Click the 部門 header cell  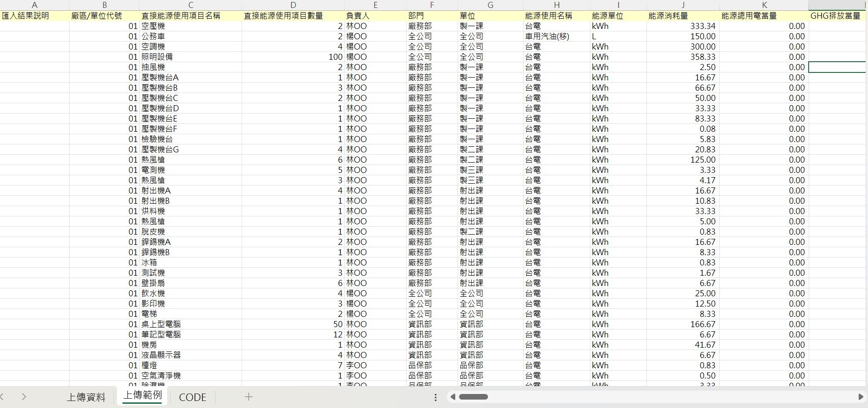click(x=432, y=15)
